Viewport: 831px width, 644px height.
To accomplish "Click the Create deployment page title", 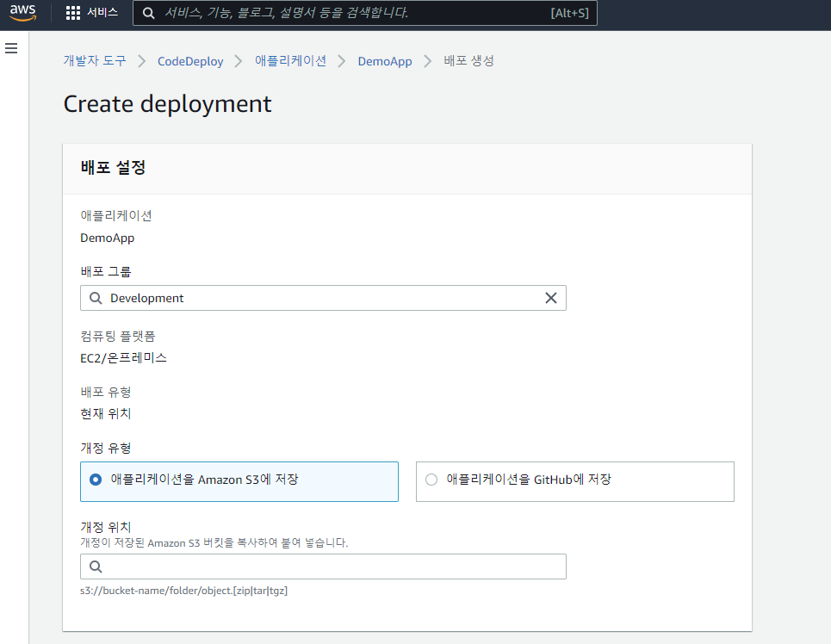I will pyautogui.click(x=167, y=104).
